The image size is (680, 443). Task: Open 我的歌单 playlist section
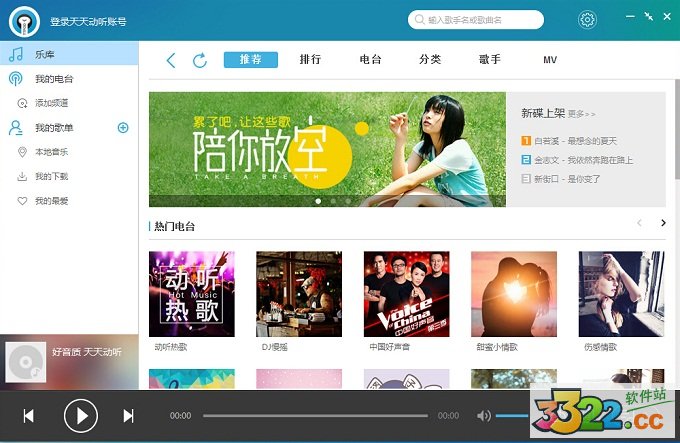(54, 128)
